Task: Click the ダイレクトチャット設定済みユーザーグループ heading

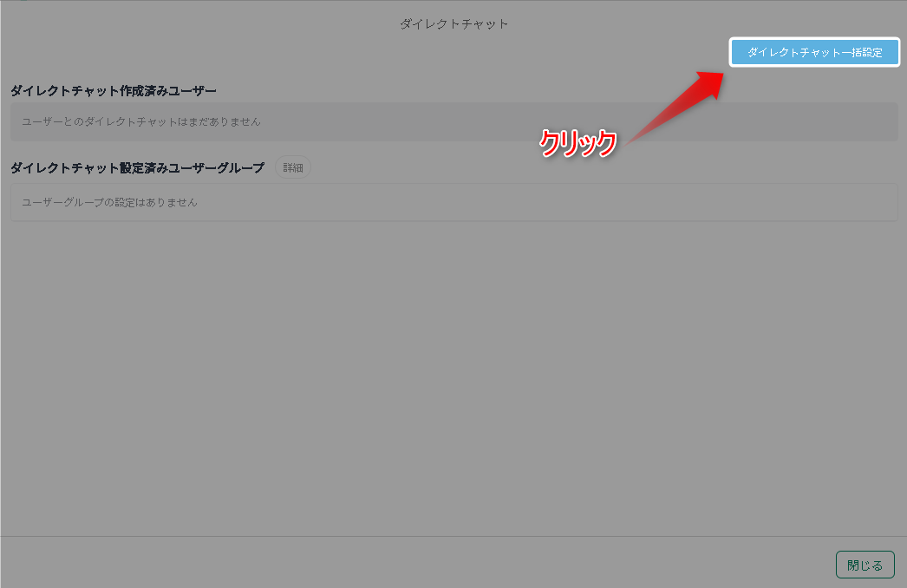Action: pyautogui.click(x=138, y=168)
